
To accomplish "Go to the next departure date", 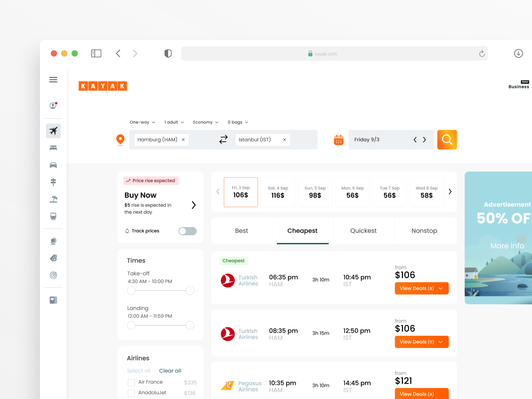I will coord(424,140).
